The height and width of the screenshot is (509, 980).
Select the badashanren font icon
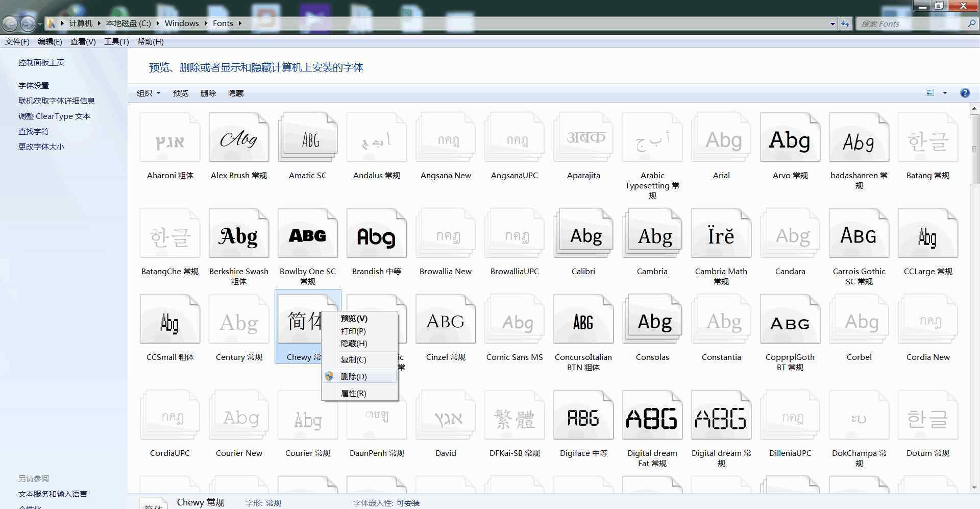point(859,138)
